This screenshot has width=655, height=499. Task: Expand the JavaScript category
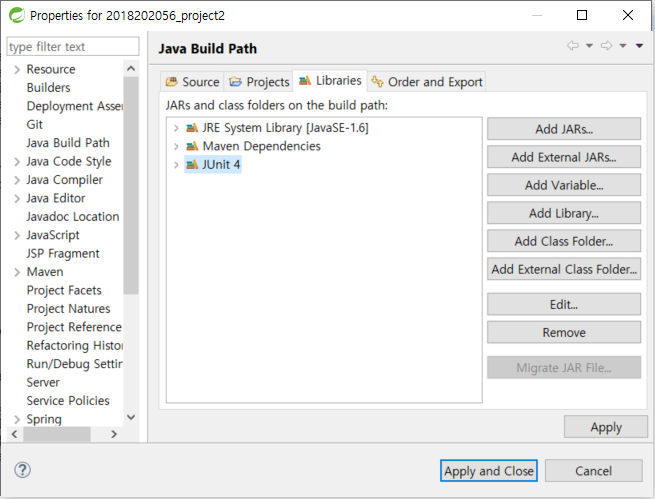pyautogui.click(x=17, y=235)
